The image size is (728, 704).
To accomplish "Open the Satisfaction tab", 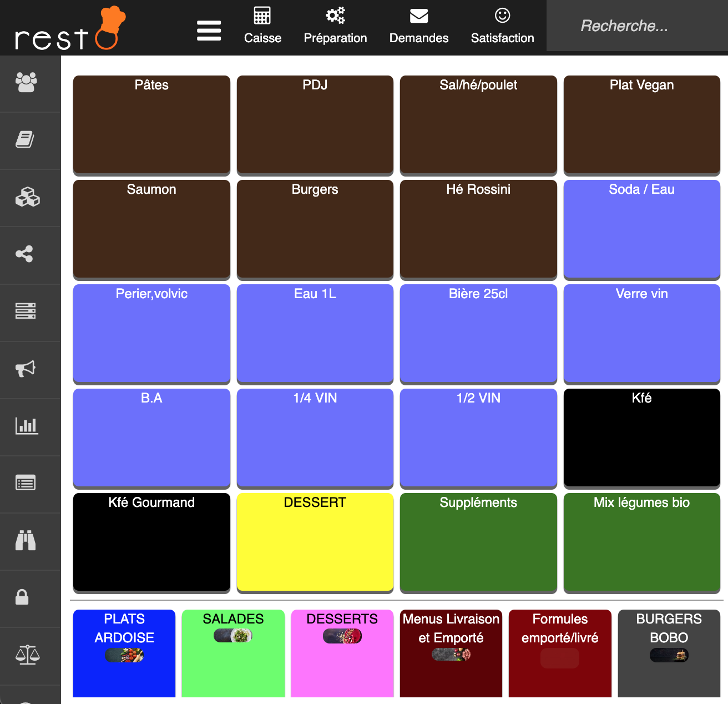I will 502,26.
